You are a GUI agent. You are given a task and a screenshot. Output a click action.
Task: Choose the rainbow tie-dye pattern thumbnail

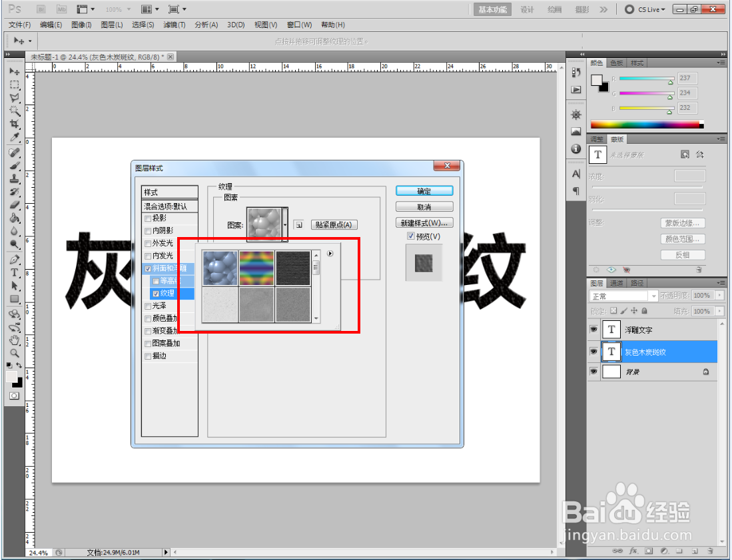point(256,268)
